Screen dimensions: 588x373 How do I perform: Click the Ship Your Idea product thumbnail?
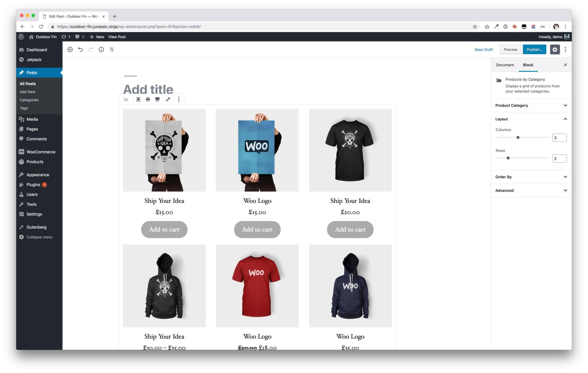(x=164, y=150)
